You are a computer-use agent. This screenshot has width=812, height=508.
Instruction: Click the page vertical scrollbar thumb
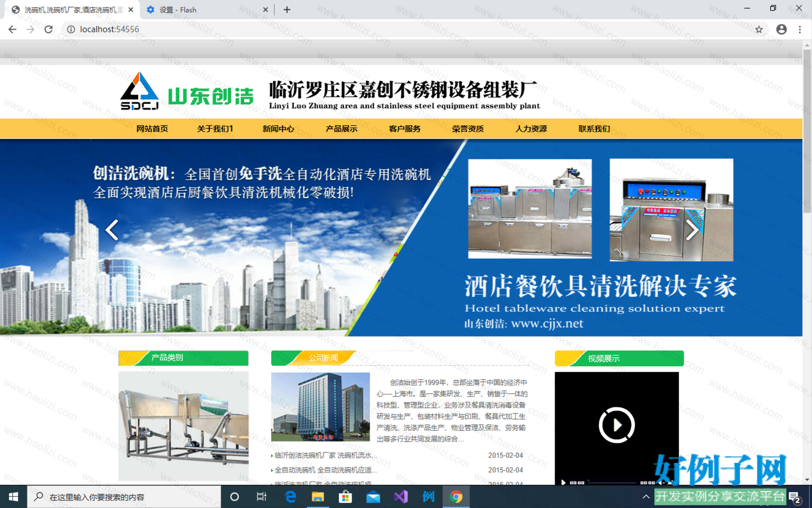(807, 131)
